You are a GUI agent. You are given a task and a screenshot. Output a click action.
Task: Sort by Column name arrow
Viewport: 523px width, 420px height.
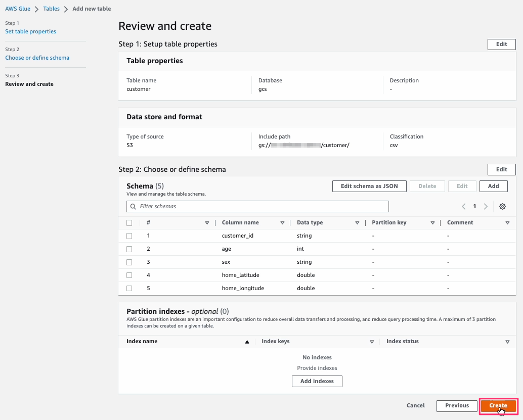[x=282, y=223]
